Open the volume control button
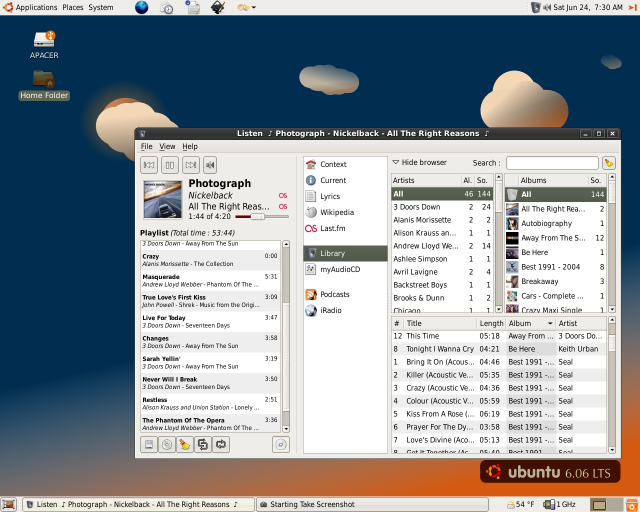 pos(210,165)
